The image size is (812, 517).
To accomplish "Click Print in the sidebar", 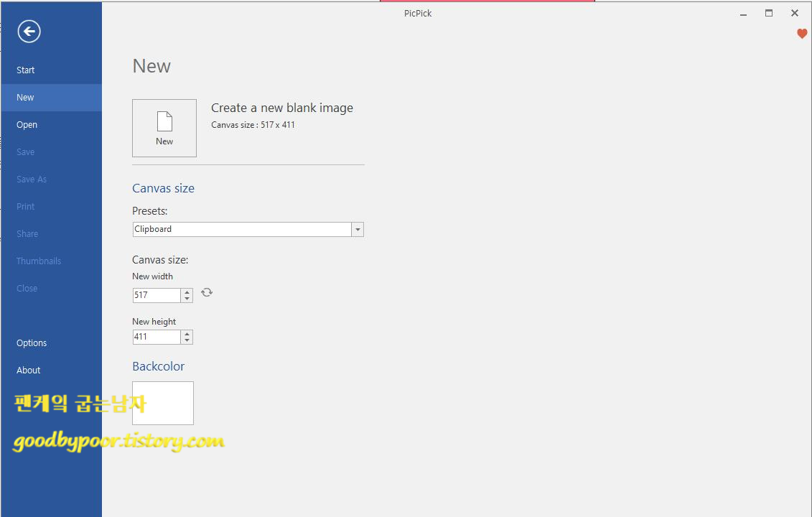I will (51, 207).
